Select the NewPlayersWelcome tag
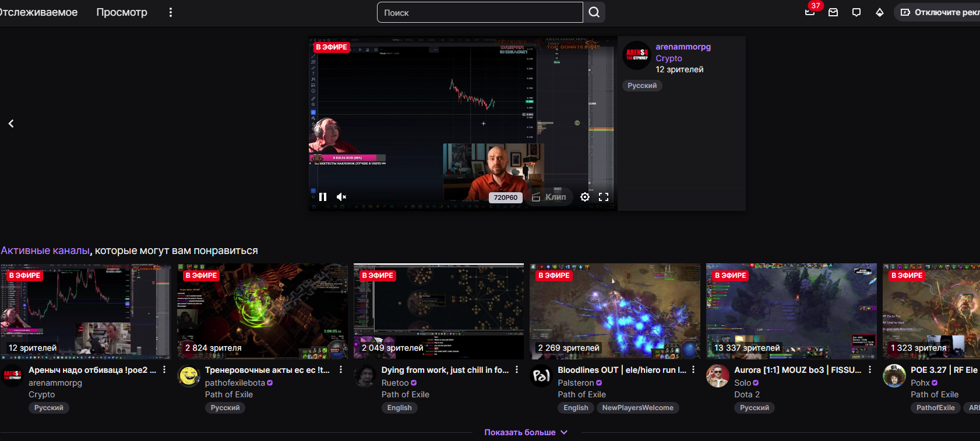 [x=637, y=408]
